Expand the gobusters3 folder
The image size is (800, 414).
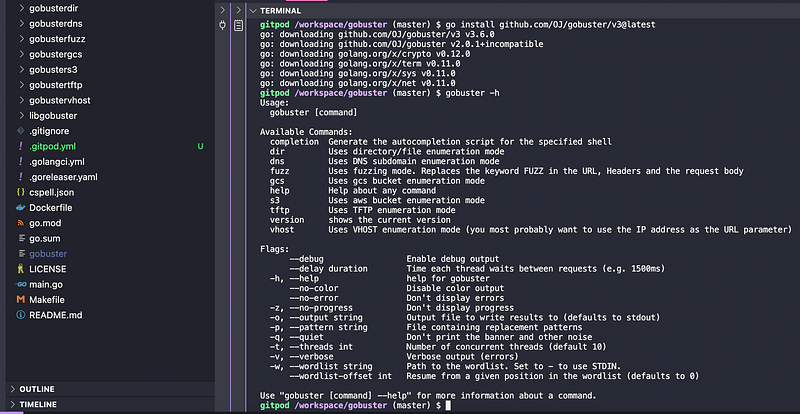click(x=53, y=69)
